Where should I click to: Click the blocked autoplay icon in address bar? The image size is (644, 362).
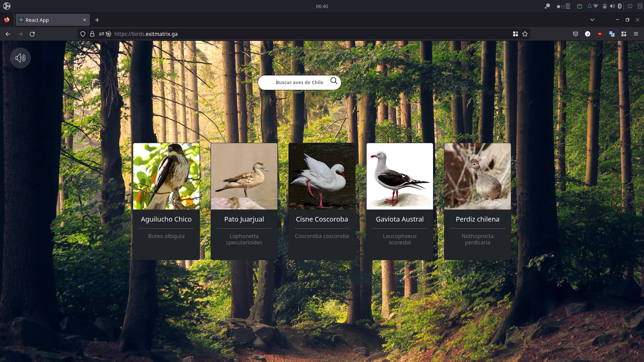click(108, 34)
